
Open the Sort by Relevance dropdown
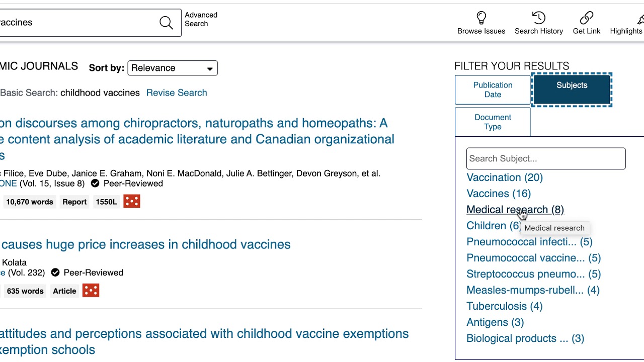[173, 68]
